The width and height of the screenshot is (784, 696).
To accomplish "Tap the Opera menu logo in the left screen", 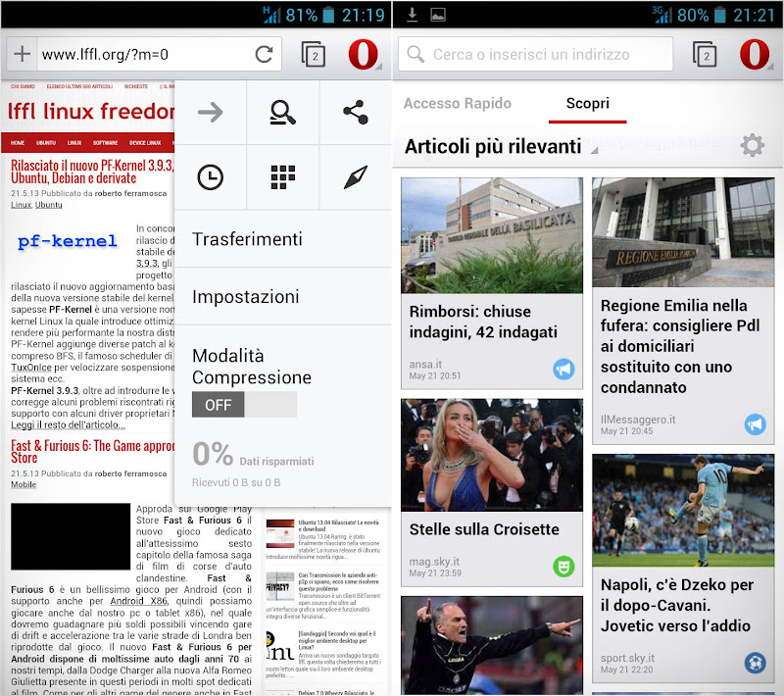I will point(364,54).
